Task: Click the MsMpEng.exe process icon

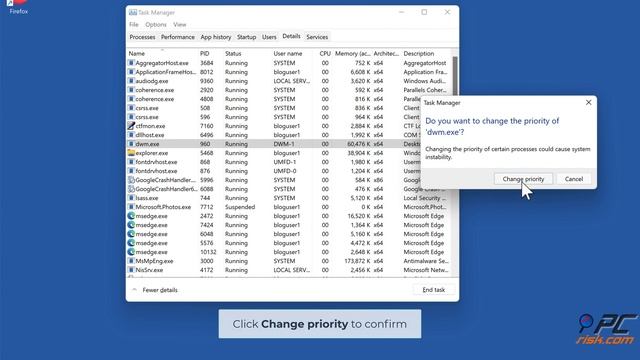Action: point(131,261)
